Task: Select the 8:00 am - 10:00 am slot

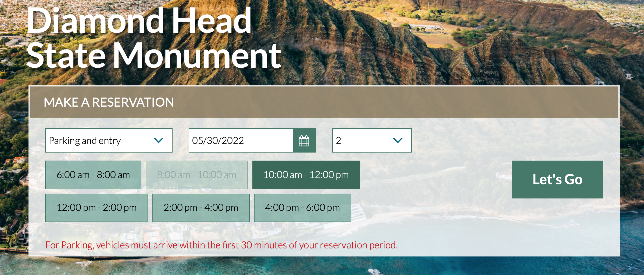Action: pos(197,175)
